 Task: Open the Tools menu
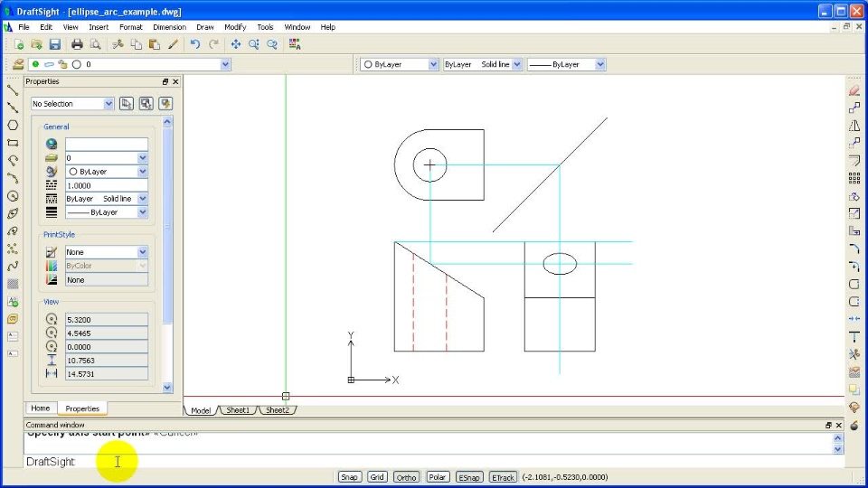(x=265, y=26)
